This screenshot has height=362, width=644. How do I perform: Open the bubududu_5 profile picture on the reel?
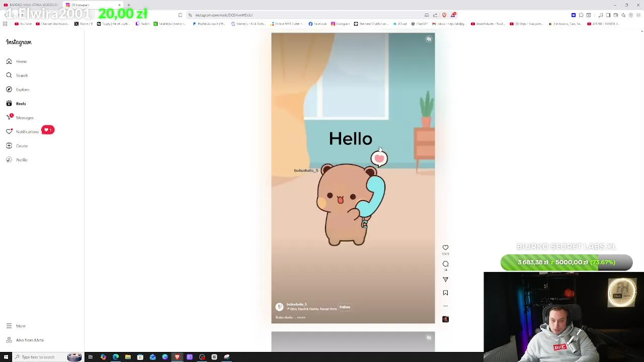pos(279,307)
